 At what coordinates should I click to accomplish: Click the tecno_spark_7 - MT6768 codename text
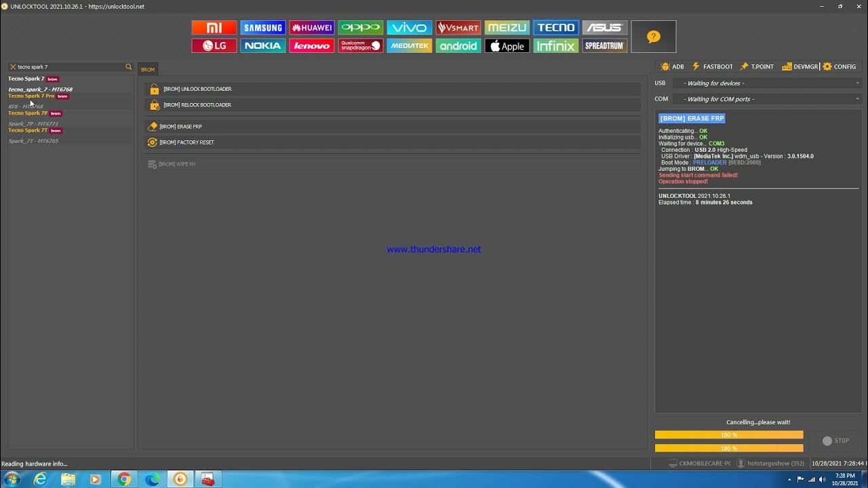40,89
